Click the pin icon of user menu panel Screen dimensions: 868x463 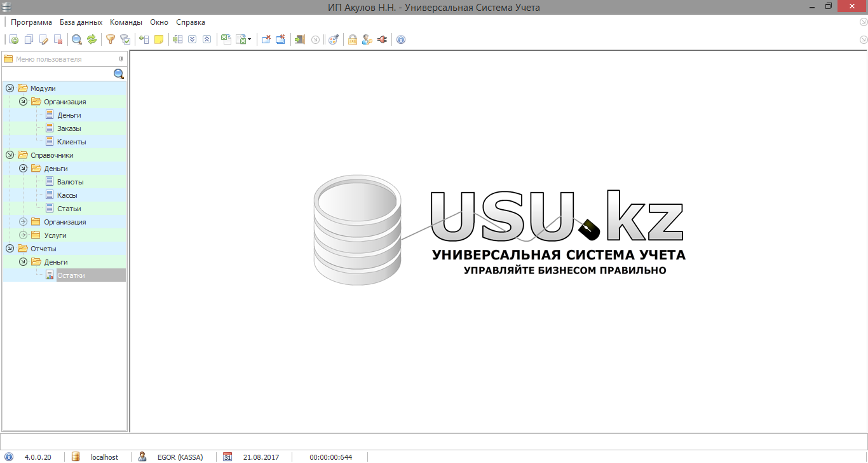tap(121, 59)
